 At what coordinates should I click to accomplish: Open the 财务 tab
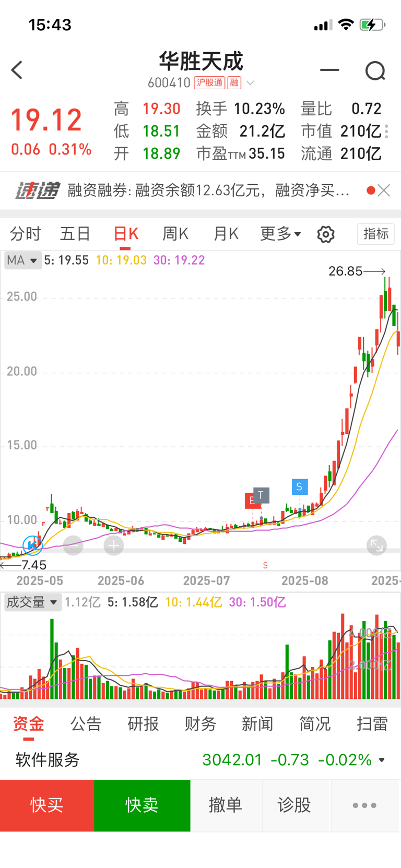coord(200,724)
